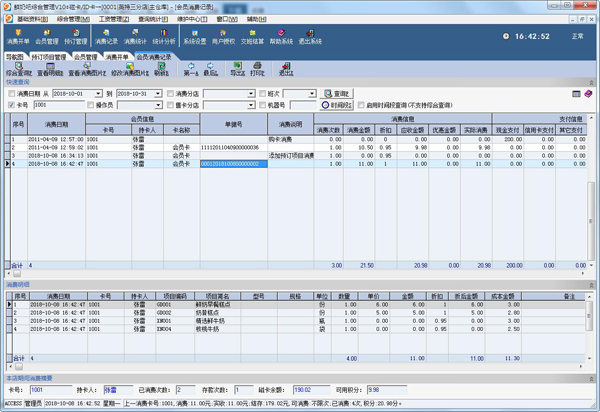The height and width of the screenshot is (412, 600).
Task: Click the 导出 export icon
Action: (x=237, y=70)
